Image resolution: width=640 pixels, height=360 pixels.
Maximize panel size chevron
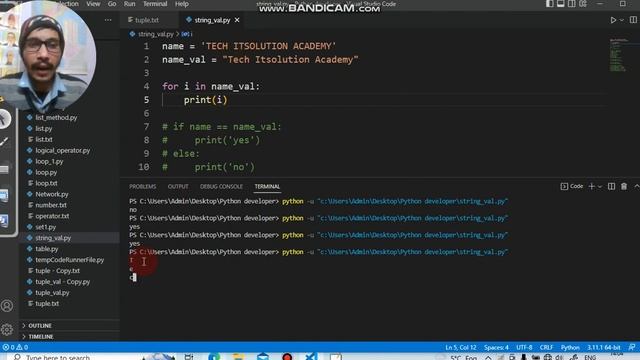[x=636, y=186]
